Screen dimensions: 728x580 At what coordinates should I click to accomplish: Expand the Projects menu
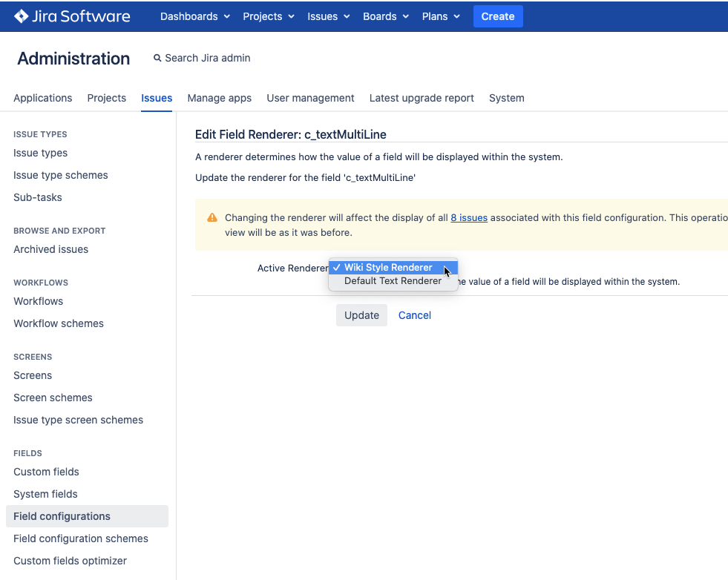click(x=268, y=16)
